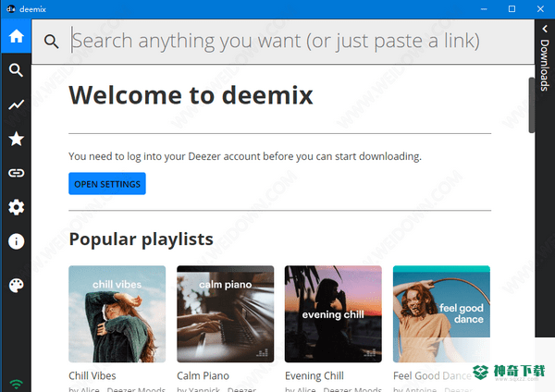Open the Calm Piano playlist cover
This screenshot has height=392, width=555.
[x=226, y=313]
